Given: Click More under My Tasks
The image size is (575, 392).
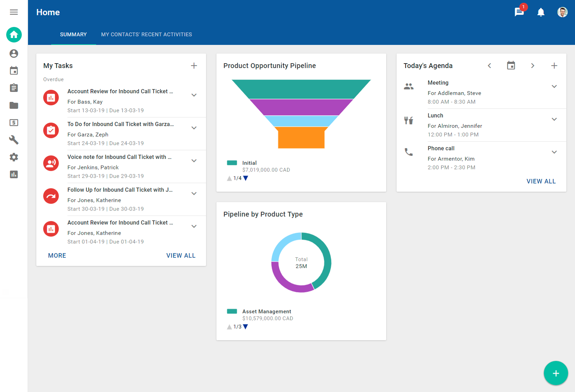Looking at the screenshot, I should point(57,256).
